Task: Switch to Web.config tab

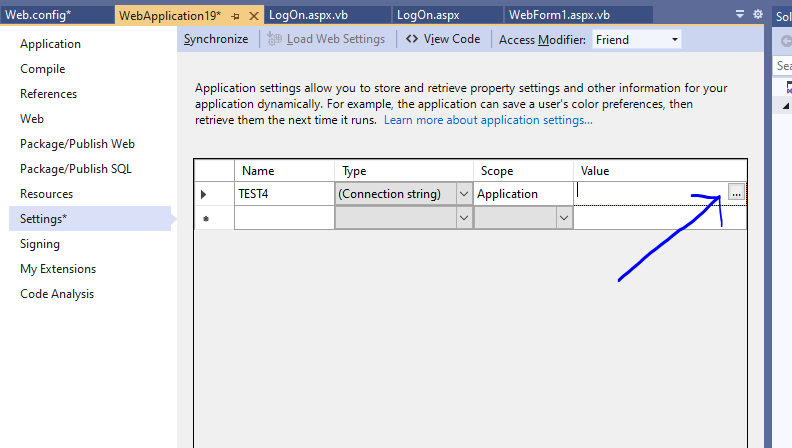Action: click(x=57, y=15)
